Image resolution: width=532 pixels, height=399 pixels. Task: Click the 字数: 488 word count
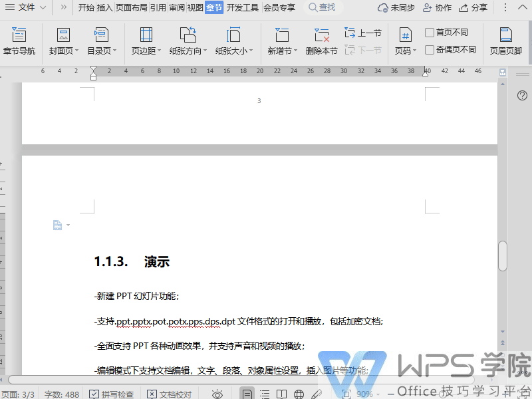62,394
